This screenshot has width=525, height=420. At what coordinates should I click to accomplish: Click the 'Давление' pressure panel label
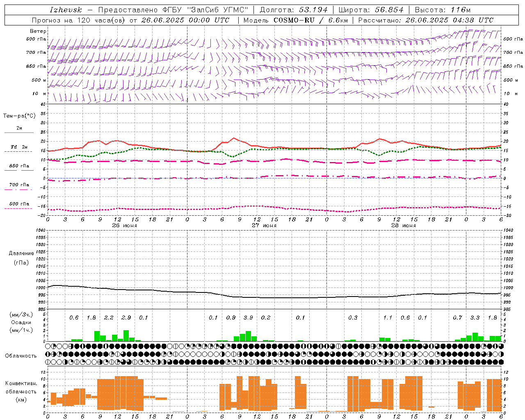pos(21,253)
